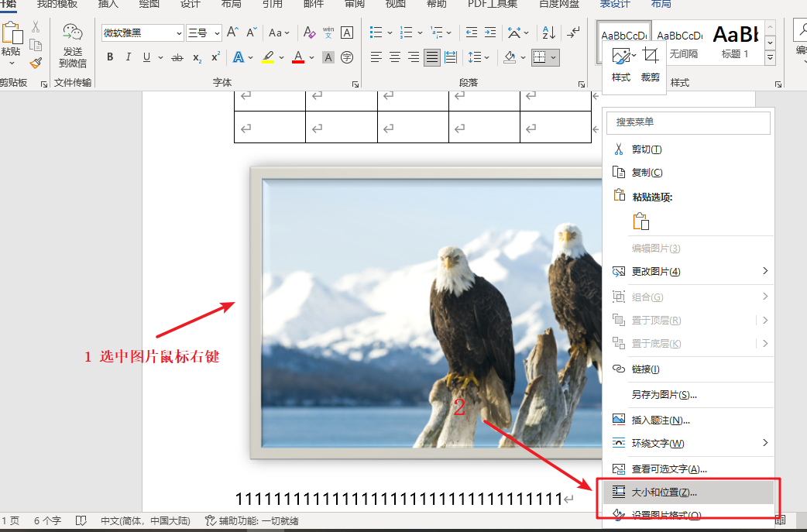This screenshot has height=532, width=807.
Task: Click the Cut scissors in ribbon
Action: coord(36,27)
